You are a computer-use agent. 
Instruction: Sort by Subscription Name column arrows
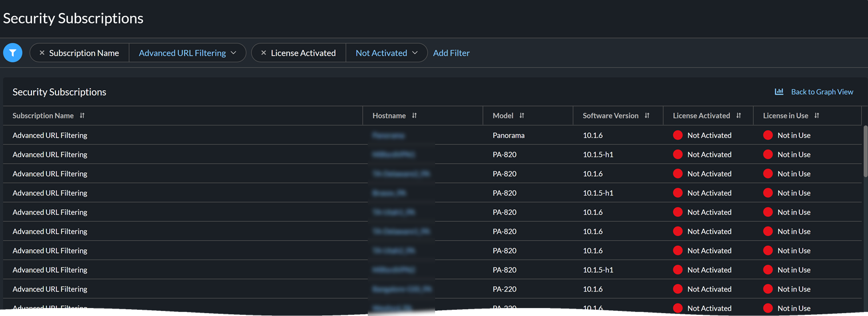tap(82, 116)
